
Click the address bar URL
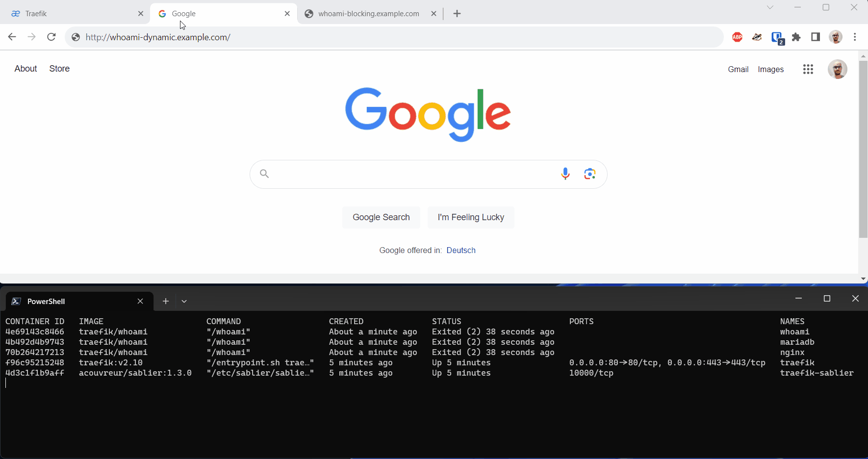point(158,37)
